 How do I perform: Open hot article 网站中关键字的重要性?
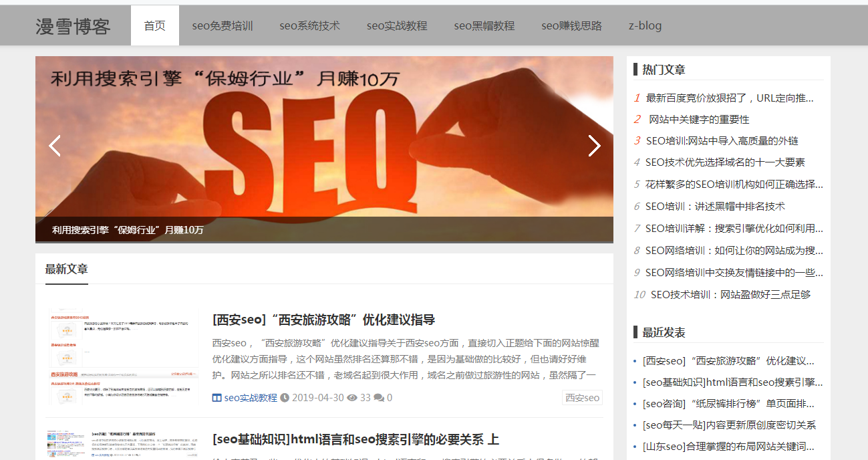700,120
